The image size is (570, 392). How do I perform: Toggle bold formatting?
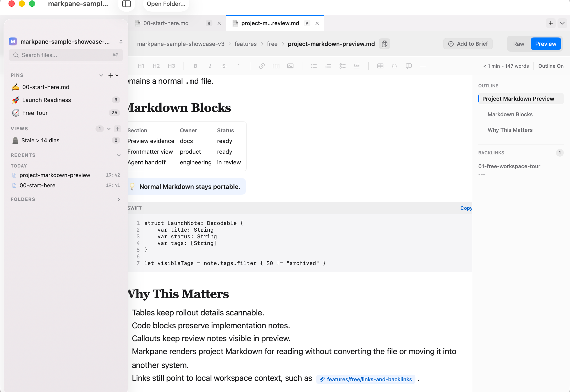pyautogui.click(x=195, y=66)
